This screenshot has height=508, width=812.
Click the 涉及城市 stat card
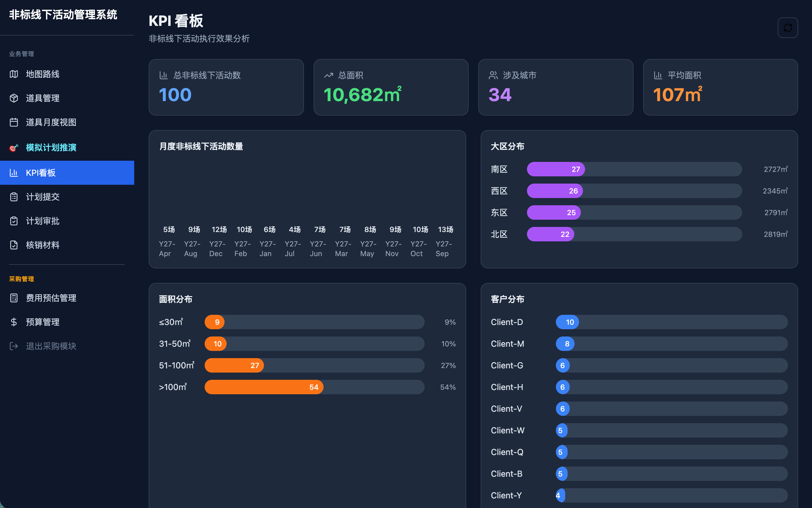(x=556, y=87)
